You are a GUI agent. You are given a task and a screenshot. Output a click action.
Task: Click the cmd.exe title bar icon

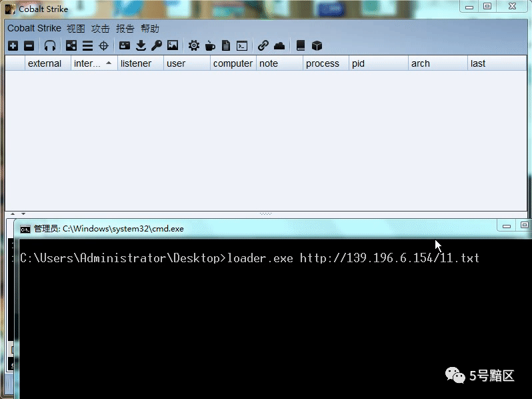pyautogui.click(x=25, y=230)
